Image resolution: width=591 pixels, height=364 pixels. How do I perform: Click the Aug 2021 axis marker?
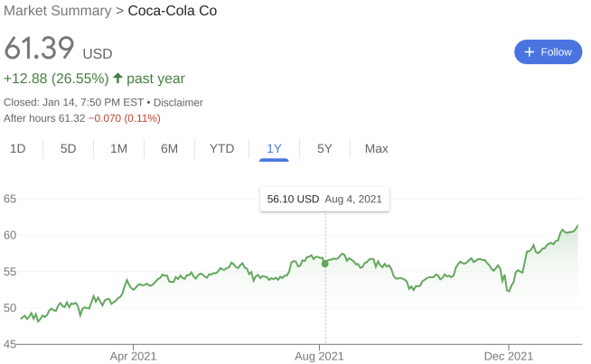[319, 356]
